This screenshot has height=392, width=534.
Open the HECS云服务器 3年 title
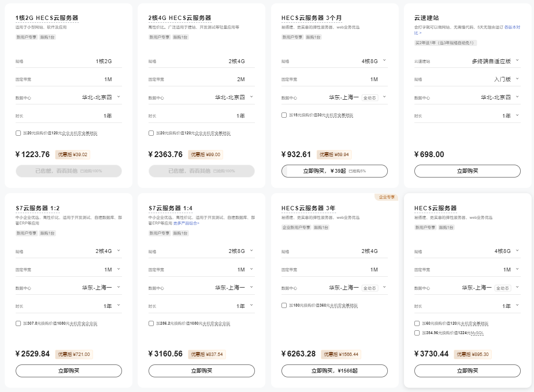308,208
